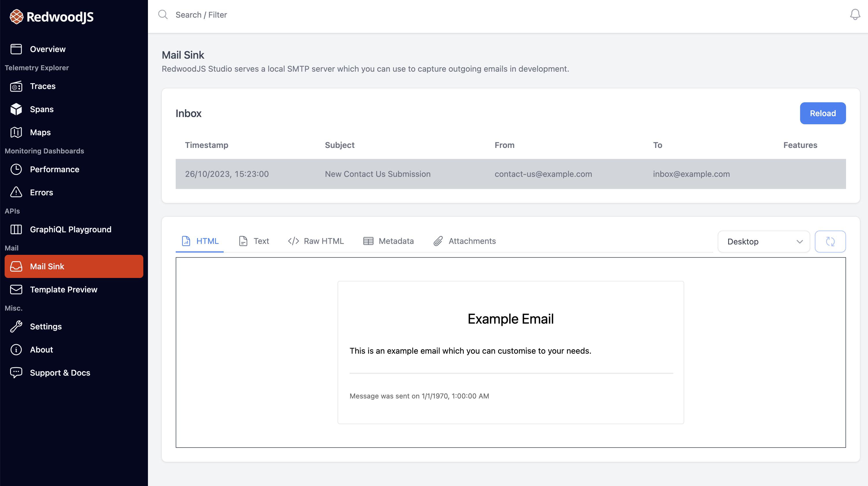Select the Text view tab
The image size is (868, 486).
(x=254, y=241)
